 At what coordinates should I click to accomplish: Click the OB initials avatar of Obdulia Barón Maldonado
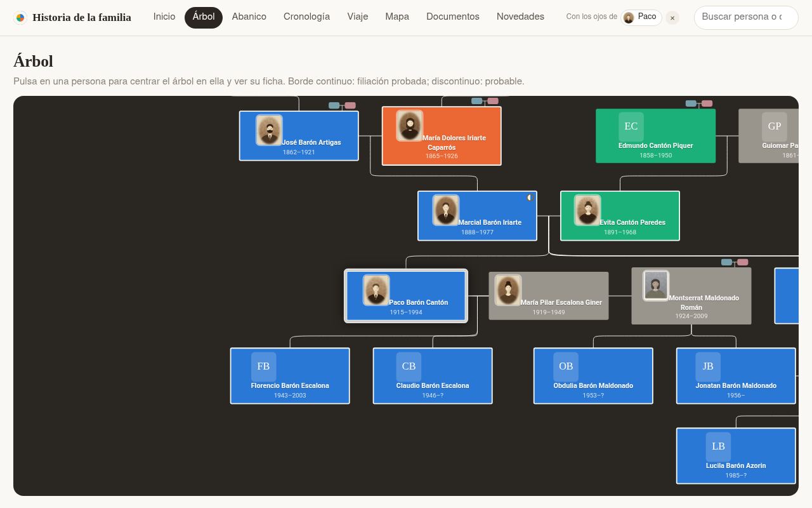[566, 366]
